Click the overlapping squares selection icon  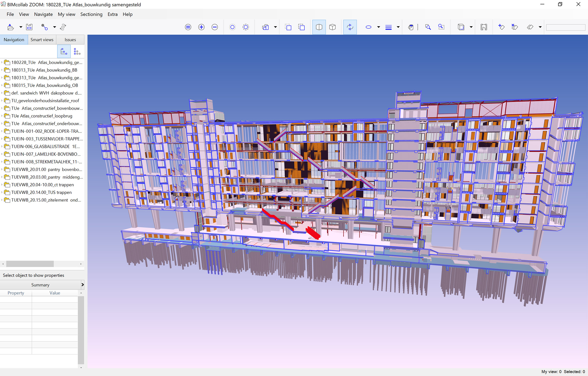point(302,27)
